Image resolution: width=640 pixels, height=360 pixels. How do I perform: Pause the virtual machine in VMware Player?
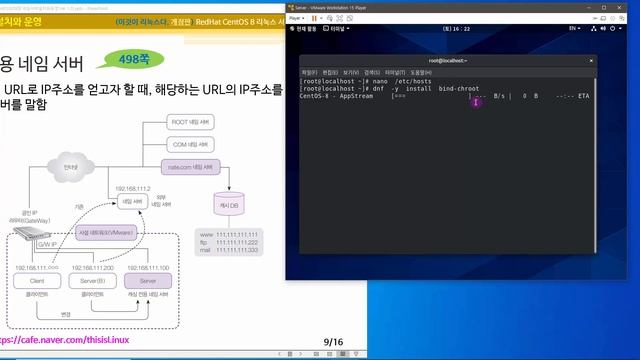point(314,18)
